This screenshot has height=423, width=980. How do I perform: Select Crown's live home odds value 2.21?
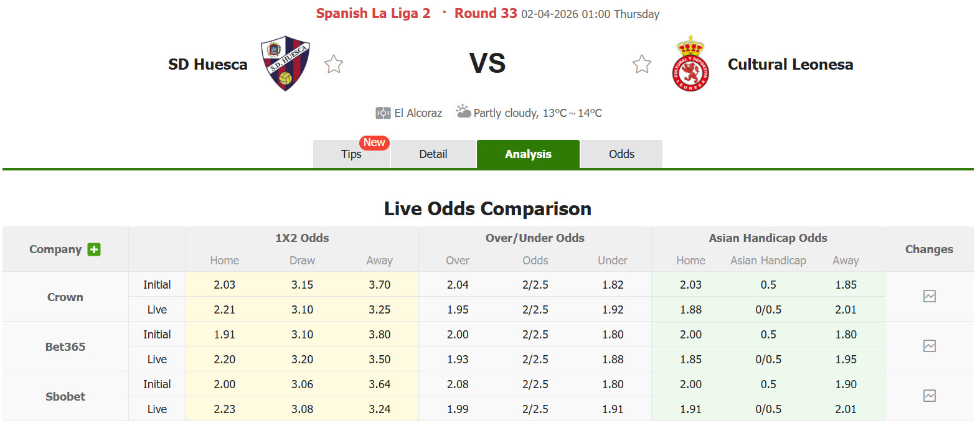[224, 309]
